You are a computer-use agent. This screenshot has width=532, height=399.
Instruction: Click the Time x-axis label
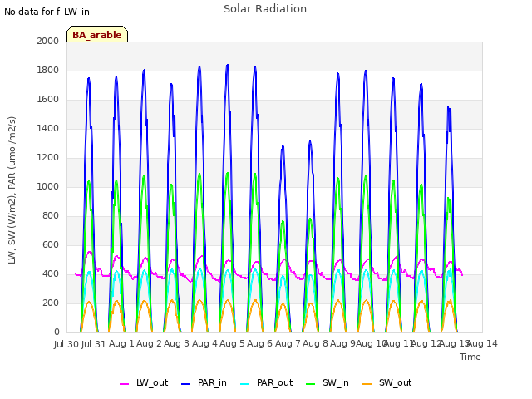[x=470, y=357]
